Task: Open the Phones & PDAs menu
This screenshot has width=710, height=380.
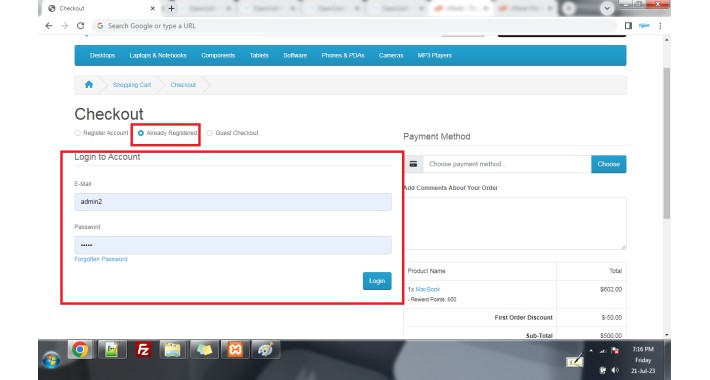Action: pyautogui.click(x=343, y=55)
